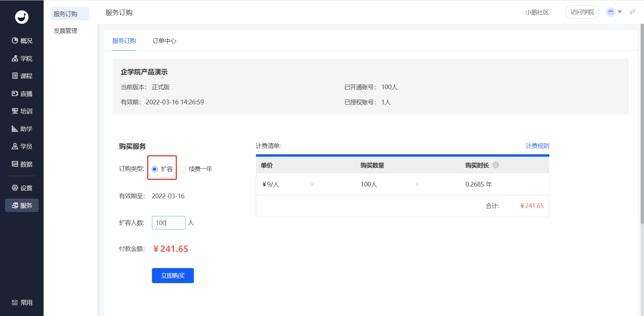Click the 购买数量 column header

tap(372, 165)
